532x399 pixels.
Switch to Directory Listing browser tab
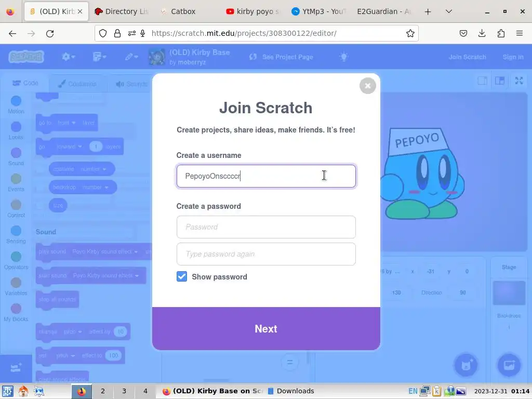click(122, 11)
